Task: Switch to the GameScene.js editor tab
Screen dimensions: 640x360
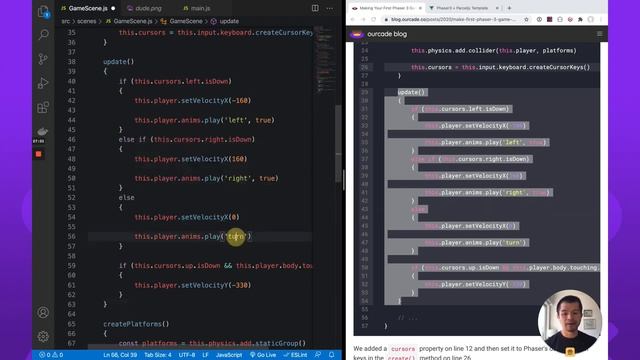Action: coord(88,8)
